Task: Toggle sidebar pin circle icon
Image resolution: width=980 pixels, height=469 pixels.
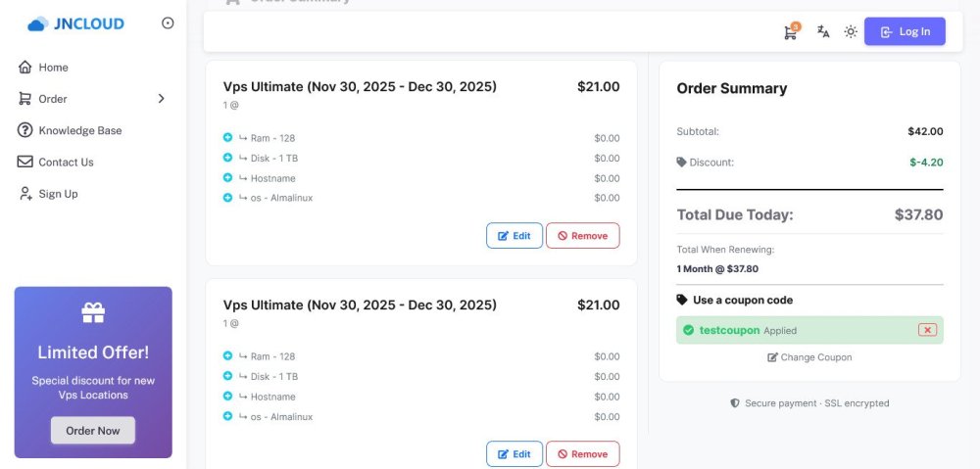Action: (168, 23)
